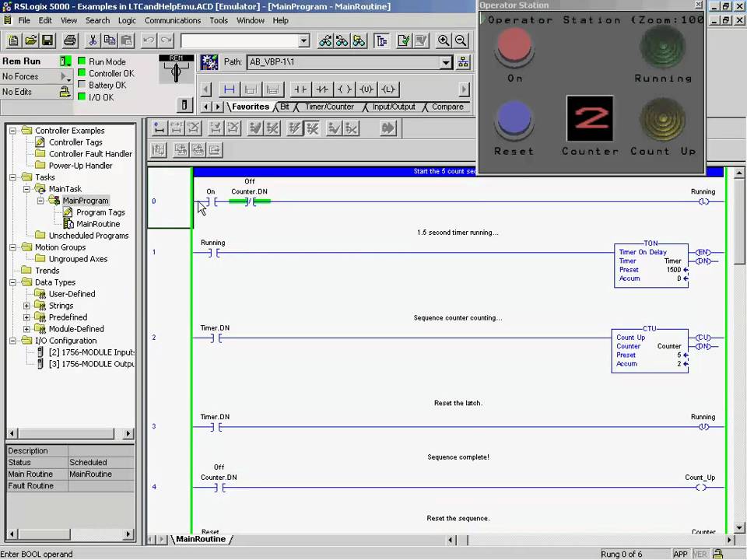The height and width of the screenshot is (560, 747).
Task: Click the Cut scissors icon
Action: tap(93, 40)
